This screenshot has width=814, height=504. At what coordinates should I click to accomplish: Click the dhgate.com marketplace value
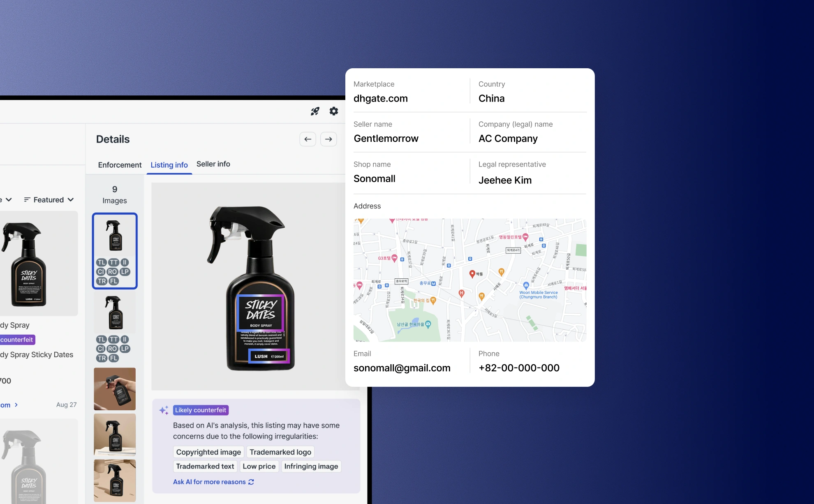381,99
